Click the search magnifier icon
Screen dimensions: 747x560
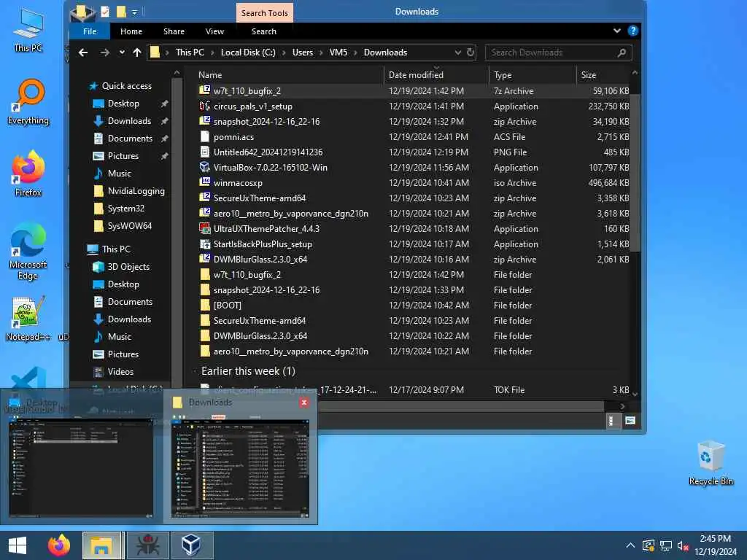coord(622,52)
